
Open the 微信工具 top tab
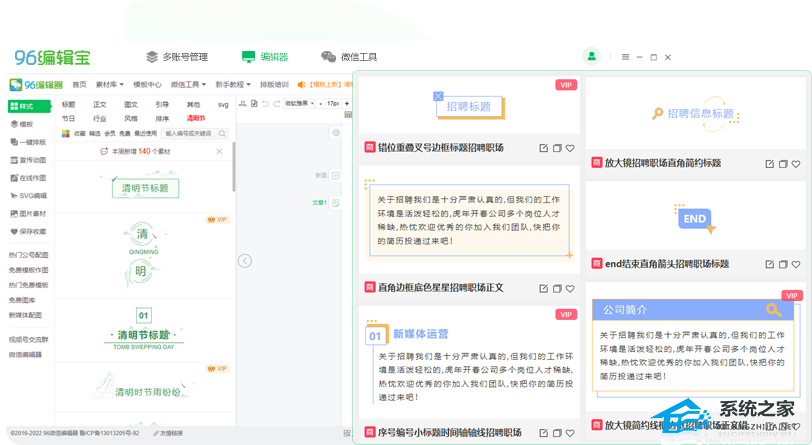point(349,57)
